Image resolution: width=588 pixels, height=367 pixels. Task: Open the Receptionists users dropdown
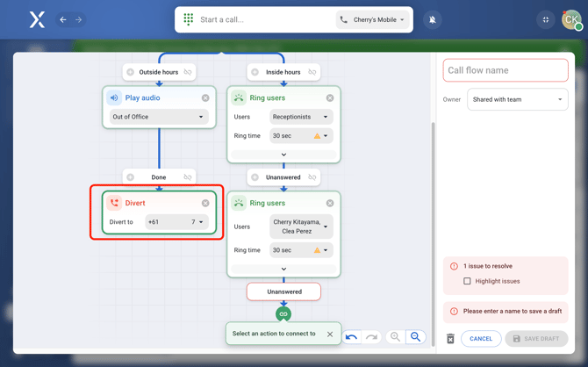tap(300, 117)
